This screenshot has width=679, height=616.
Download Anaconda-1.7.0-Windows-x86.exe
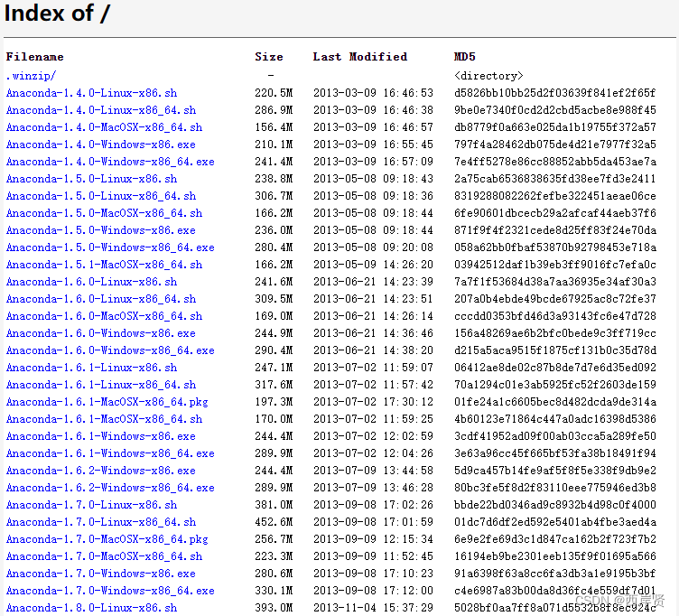101,574
